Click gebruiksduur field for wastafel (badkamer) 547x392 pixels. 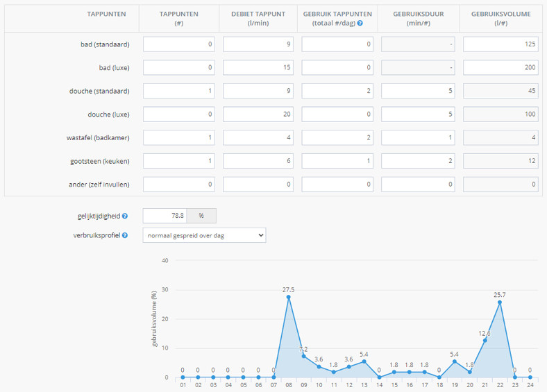[x=417, y=137]
